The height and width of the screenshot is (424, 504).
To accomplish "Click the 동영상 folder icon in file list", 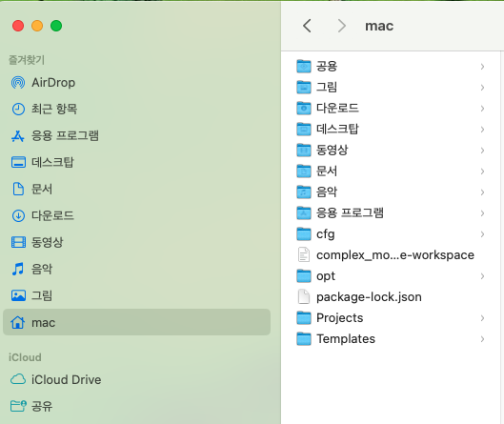I will pos(304,151).
